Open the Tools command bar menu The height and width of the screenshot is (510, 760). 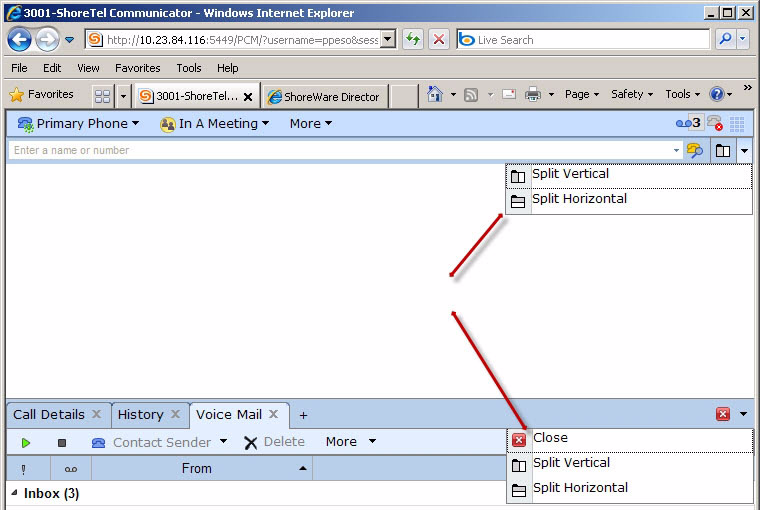click(x=682, y=94)
